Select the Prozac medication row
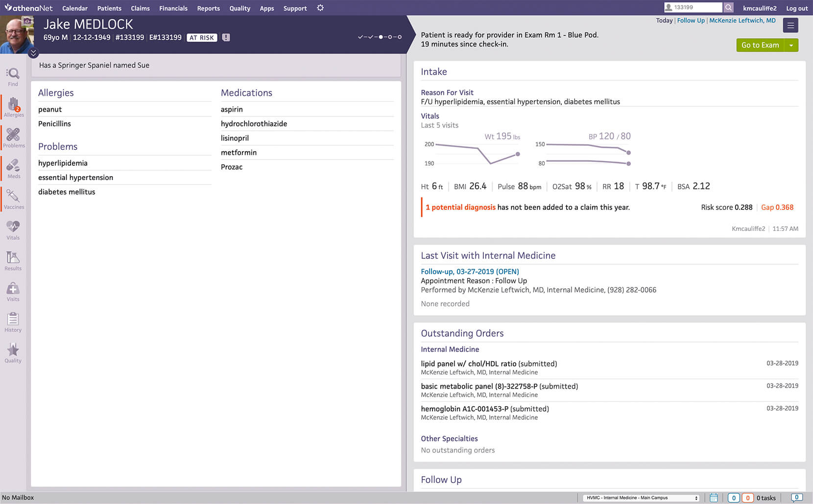 click(x=307, y=167)
